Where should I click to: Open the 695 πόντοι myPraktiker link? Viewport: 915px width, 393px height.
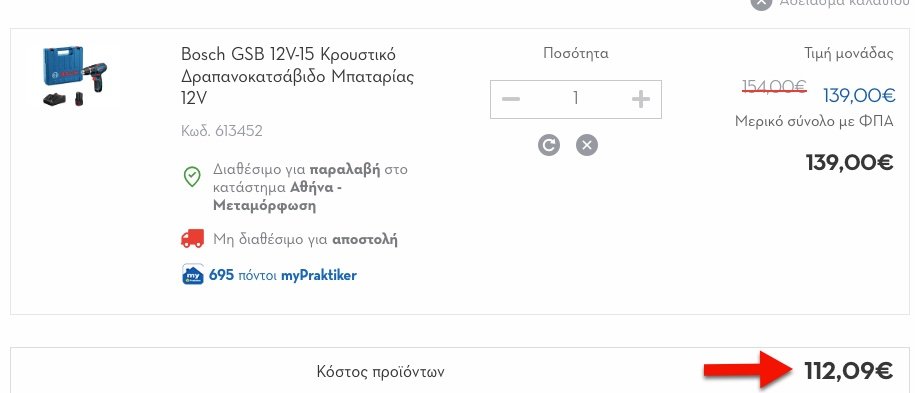[282, 275]
